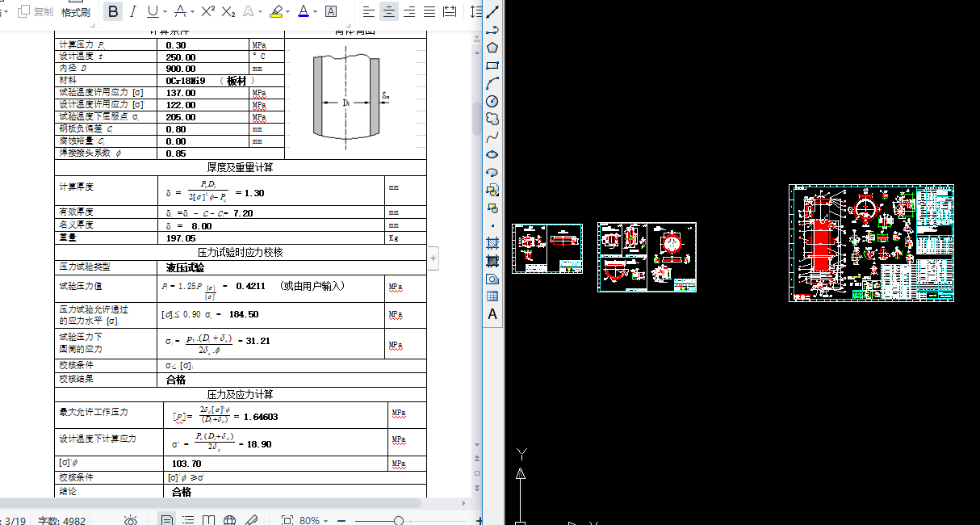980x525 pixels.
Task: Open the underline style dropdown arrow
Action: pos(165,11)
